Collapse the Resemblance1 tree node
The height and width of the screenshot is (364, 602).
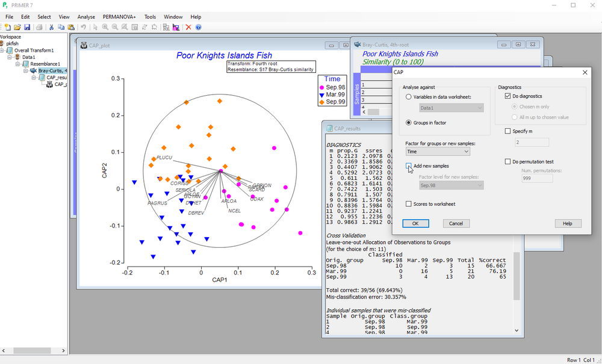[18, 64]
